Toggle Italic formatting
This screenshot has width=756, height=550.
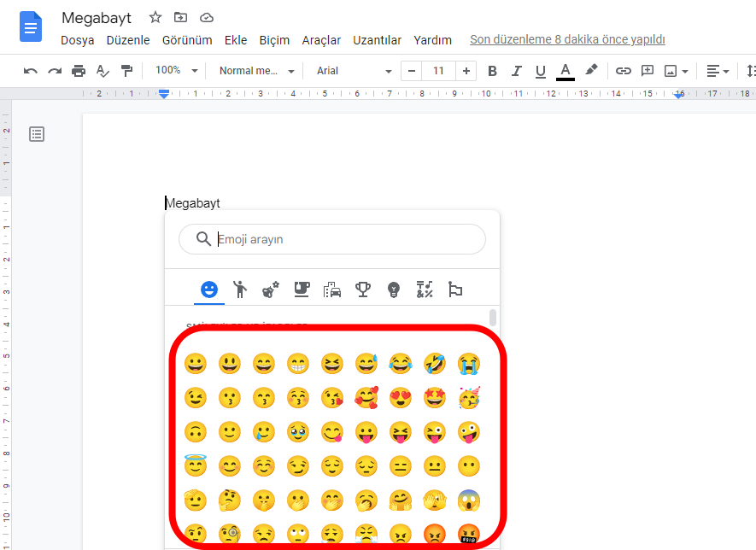(x=516, y=71)
